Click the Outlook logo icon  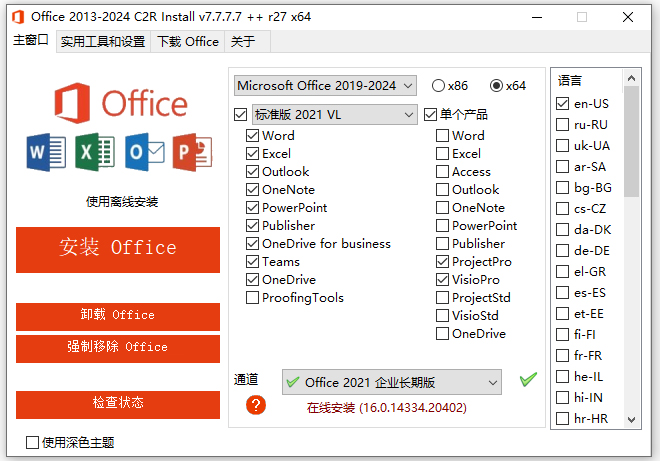pos(144,152)
